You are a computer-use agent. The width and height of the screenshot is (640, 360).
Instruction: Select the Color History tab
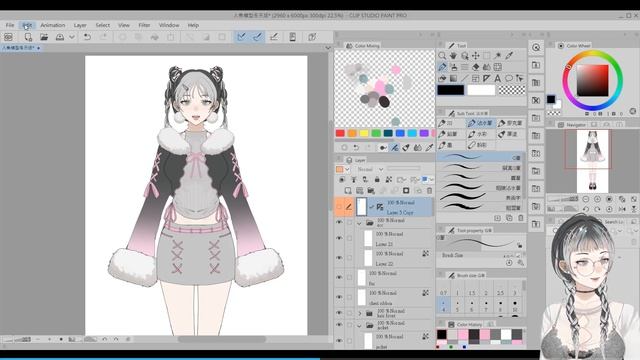click(x=466, y=324)
